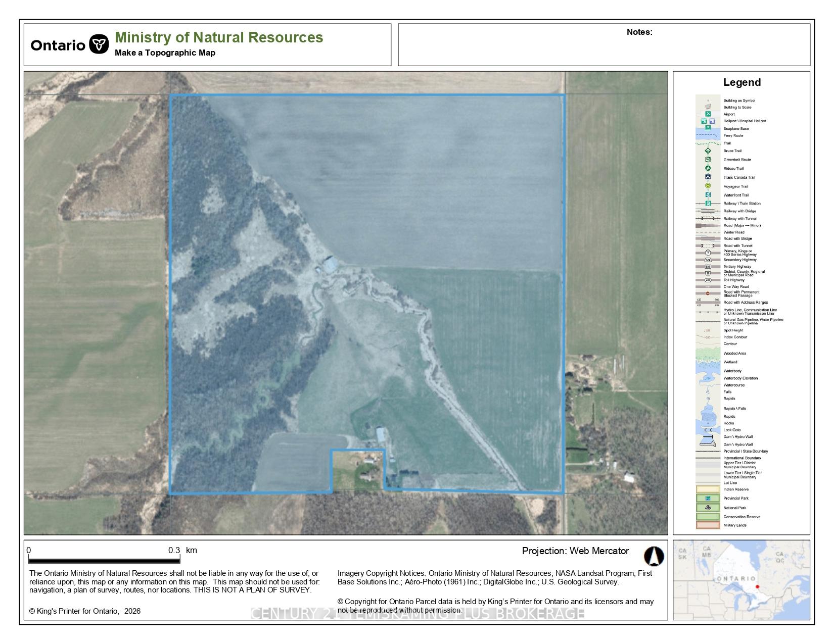Click the Train Station legend icon

(708, 203)
